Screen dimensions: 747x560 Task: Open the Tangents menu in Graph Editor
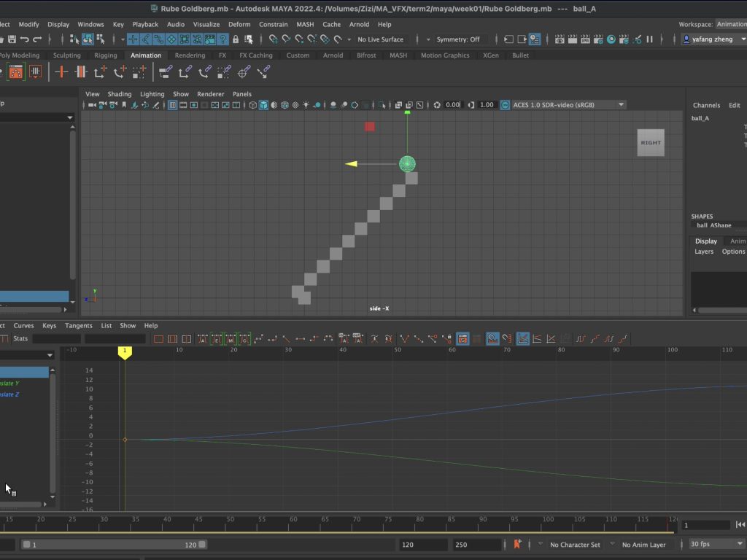tap(78, 326)
